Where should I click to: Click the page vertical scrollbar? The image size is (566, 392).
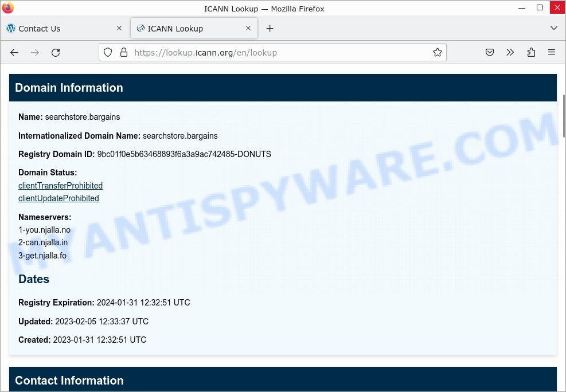click(564, 116)
